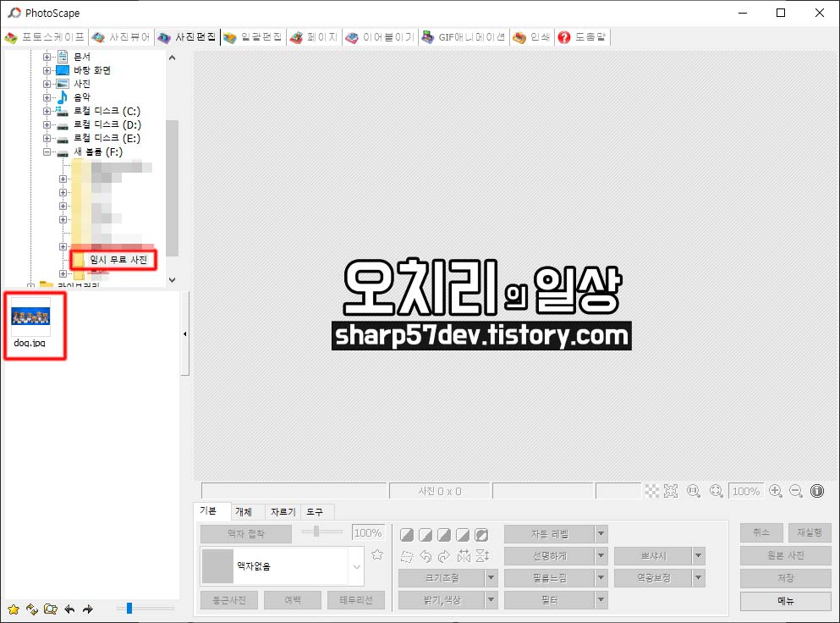
Task: Click the rotate right arrow icon
Action: pos(444,556)
